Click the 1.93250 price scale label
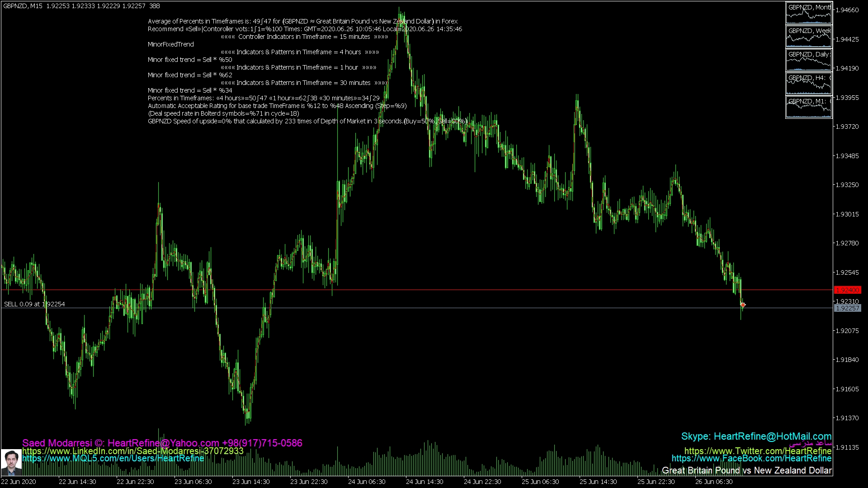 coord(847,185)
